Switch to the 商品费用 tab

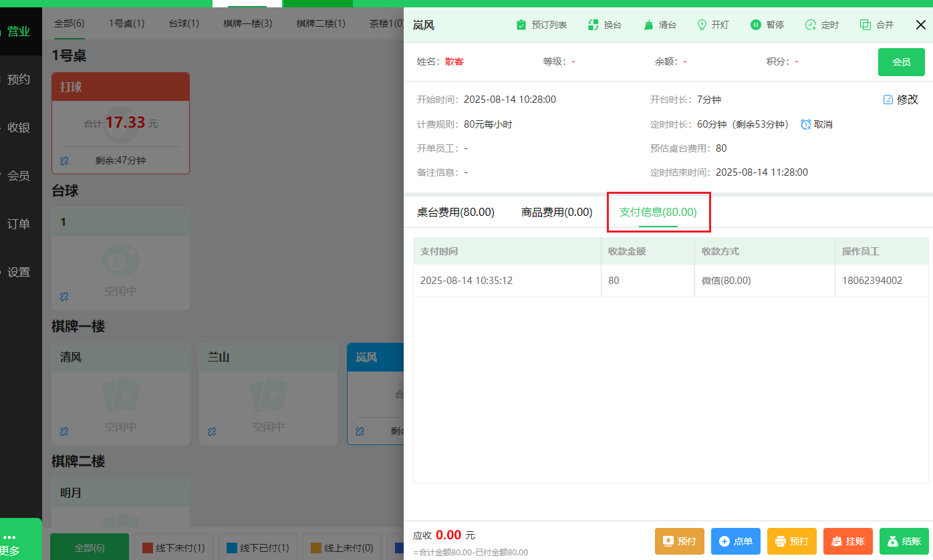pyautogui.click(x=556, y=212)
